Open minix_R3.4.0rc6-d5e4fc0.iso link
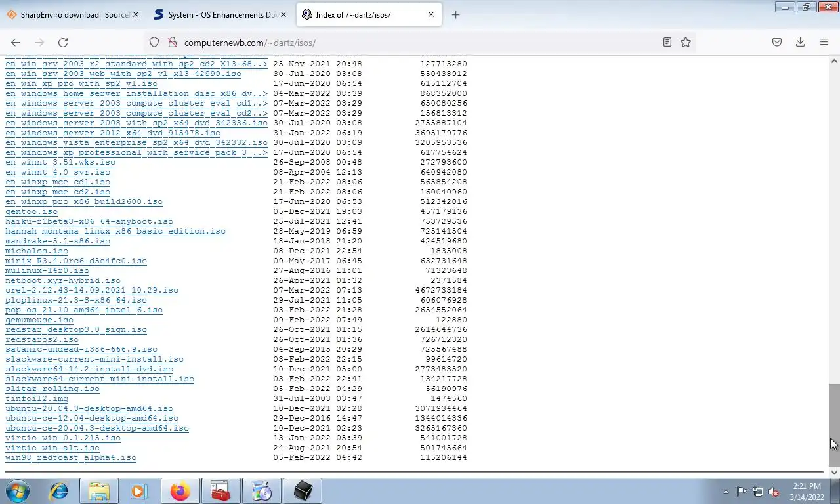Image resolution: width=840 pixels, height=504 pixels. [76, 261]
